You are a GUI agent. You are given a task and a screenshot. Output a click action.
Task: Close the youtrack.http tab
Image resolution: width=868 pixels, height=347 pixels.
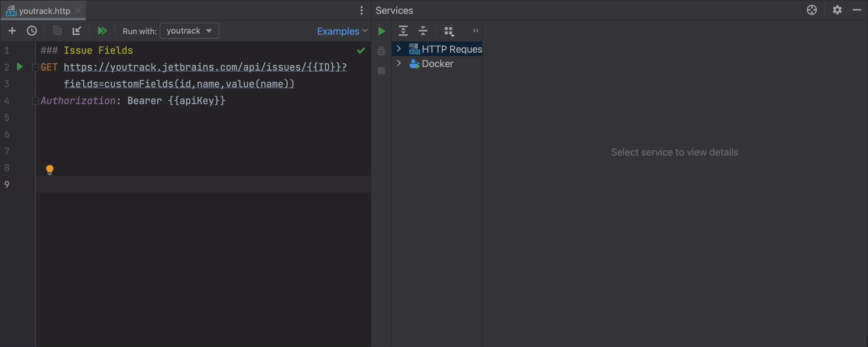pos(78,11)
